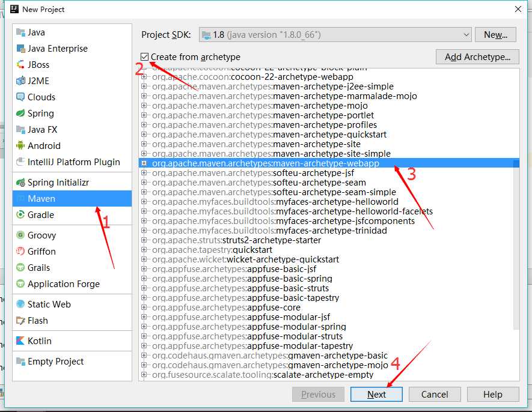Image resolution: width=532 pixels, height=412 pixels.
Task: Click the Empty Project icon
Action: pyautogui.click(x=20, y=362)
